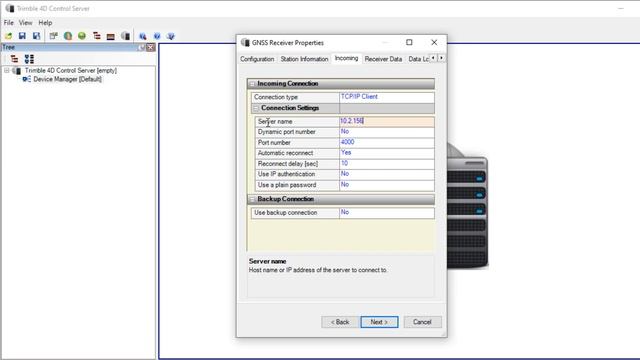Open the File menu
The width and height of the screenshot is (640, 360).
click(9, 23)
